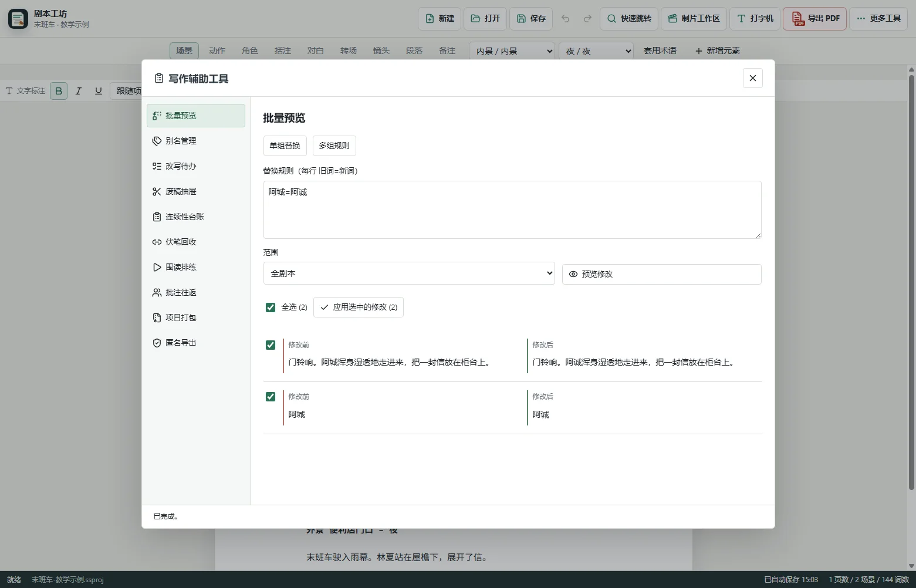Screen dimensions: 916x588
Task: Switch to 打字机 typewriter mode
Action: click(755, 18)
